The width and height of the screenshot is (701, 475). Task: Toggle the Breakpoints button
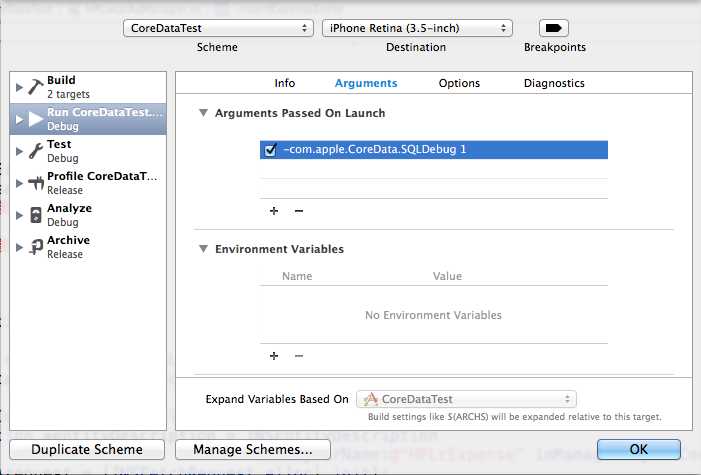click(554, 28)
